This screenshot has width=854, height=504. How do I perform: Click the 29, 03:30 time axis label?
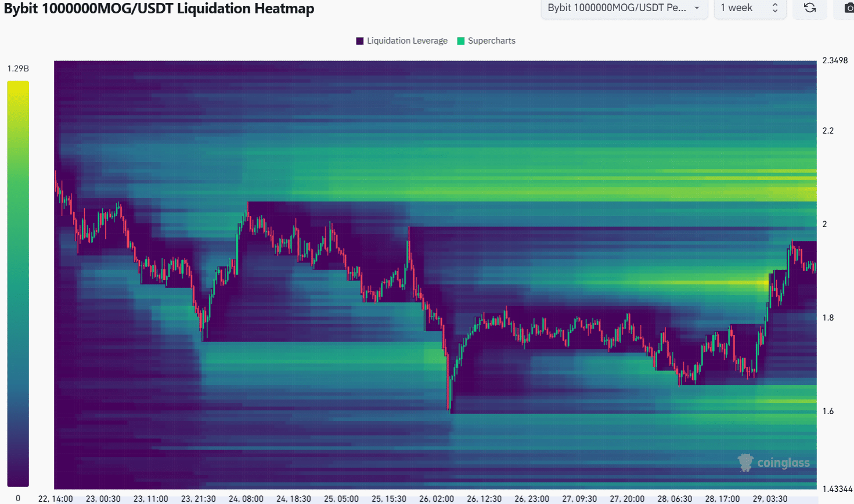pyautogui.click(x=770, y=499)
